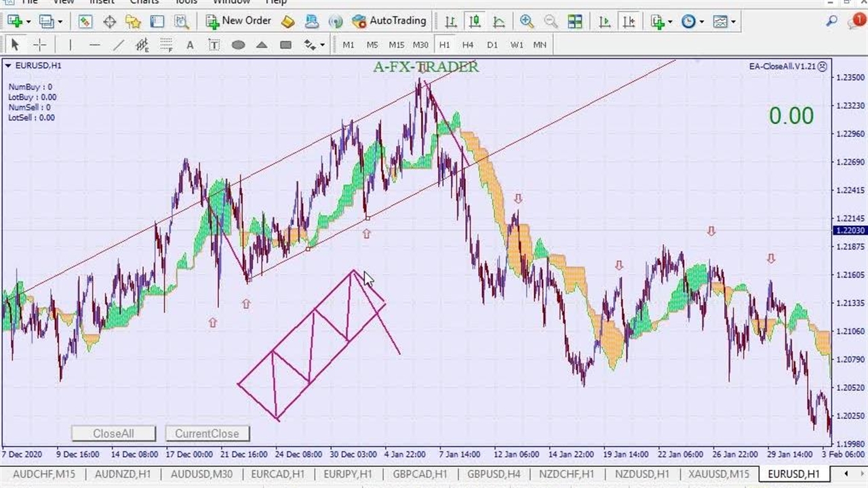The image size is (868, 488).
Task: Pick the Equidistant Channel tool
Action: [x=142, y=45]
